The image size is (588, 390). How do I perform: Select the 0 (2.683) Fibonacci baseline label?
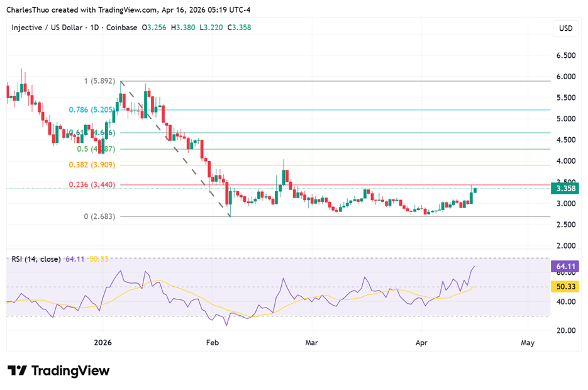[x=99, y=216]
